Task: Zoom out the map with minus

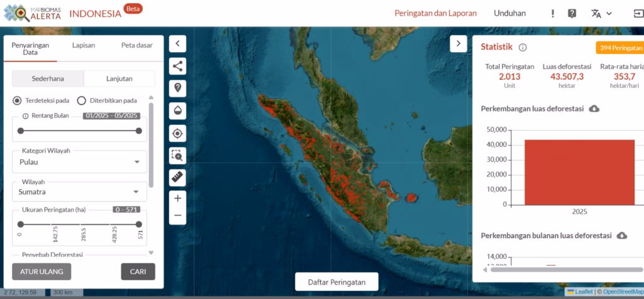Action: click(x=177, y=215)
